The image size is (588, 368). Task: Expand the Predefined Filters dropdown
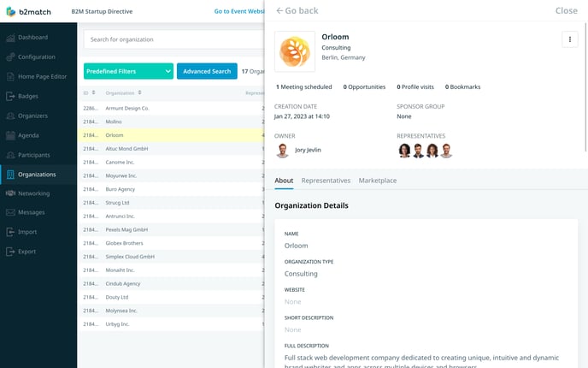[128, 71]
